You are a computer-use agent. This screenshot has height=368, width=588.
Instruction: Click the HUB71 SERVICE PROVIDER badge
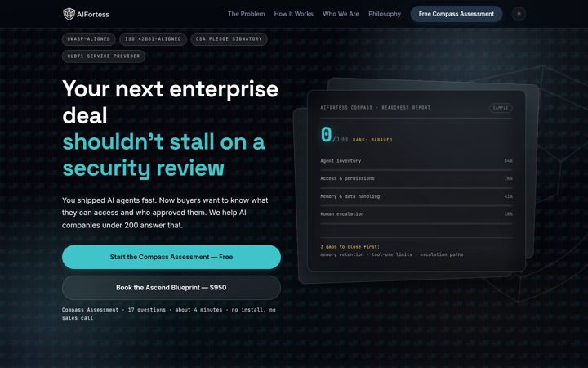click(x=104, y=56)
